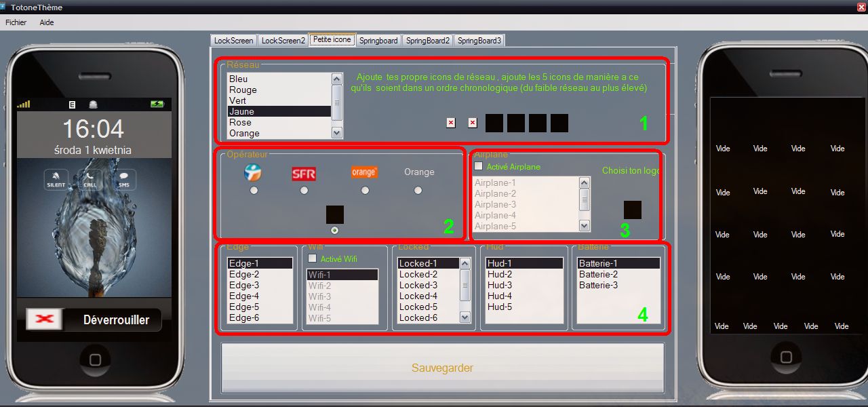Click scroll down arrow of Locked list

(x=465, y=317)
